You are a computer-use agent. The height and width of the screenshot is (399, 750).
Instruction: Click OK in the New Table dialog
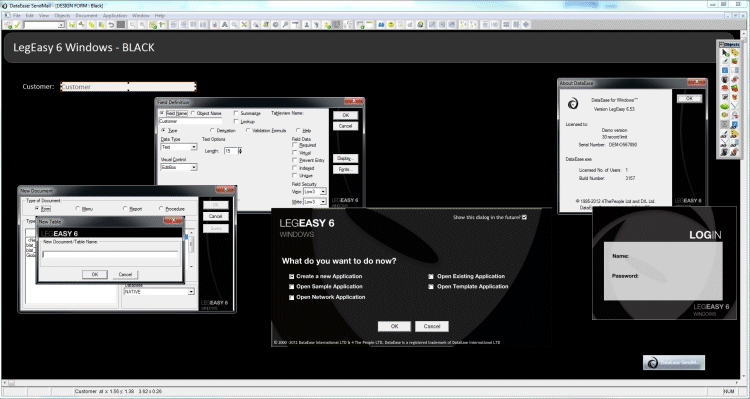coord(95,274)
